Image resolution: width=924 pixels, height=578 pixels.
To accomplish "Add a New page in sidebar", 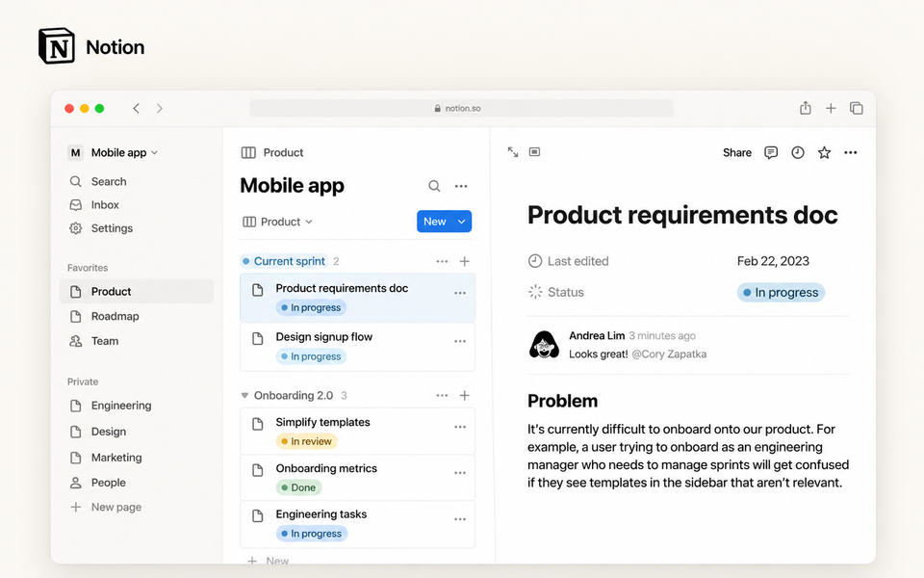I will 106,508.
